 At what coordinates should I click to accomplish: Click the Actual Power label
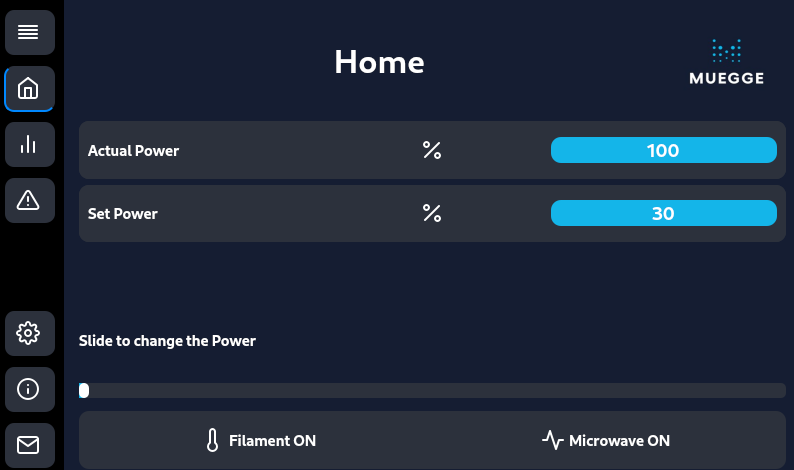tap(133, 151)
